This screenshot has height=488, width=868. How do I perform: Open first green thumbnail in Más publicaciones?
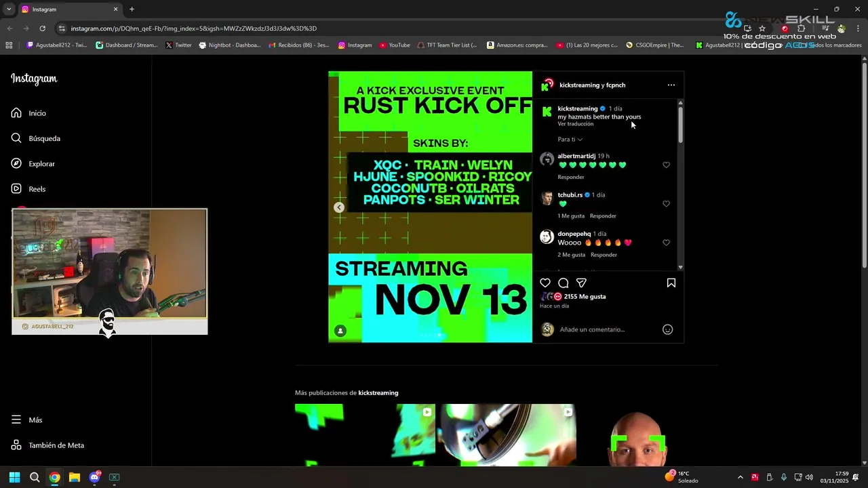coord(365,435)
